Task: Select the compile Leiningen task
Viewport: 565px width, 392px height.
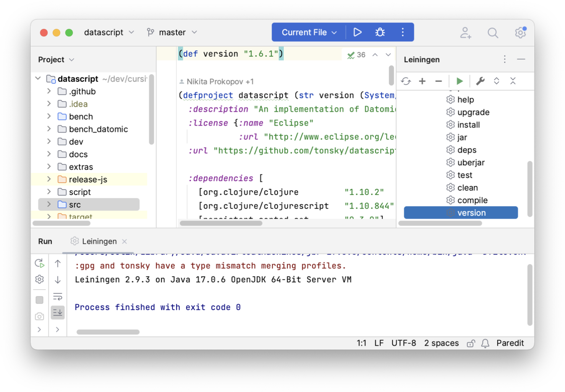Action: pyautogui.click(x=472, y=200)
